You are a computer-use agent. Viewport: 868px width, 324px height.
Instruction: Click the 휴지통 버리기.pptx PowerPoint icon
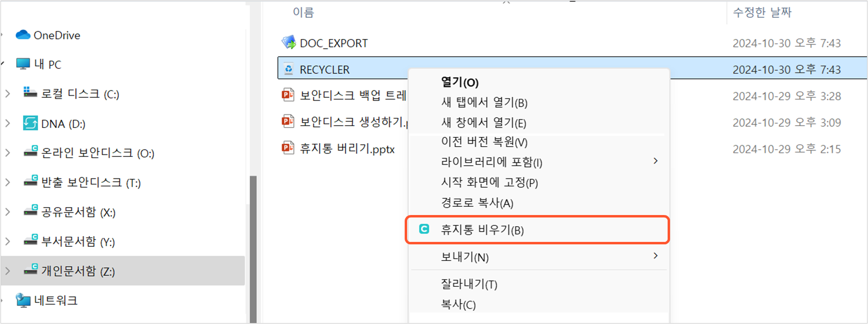pyautogui.click(x=288, y=148)
